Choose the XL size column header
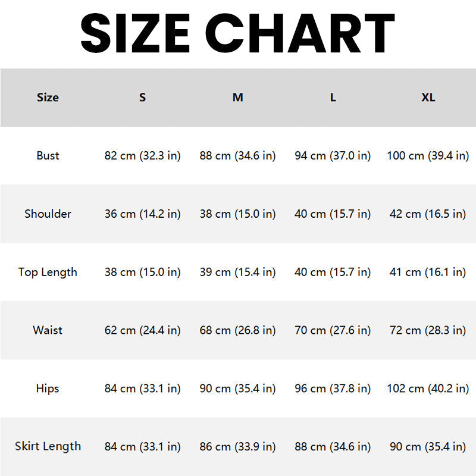 click(428, 98)
